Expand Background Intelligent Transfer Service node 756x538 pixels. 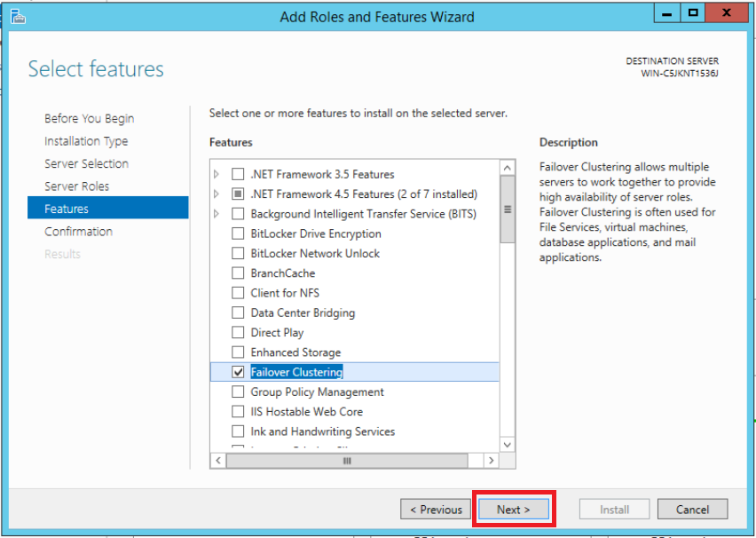pyautogui.click(x=217, y=214)
